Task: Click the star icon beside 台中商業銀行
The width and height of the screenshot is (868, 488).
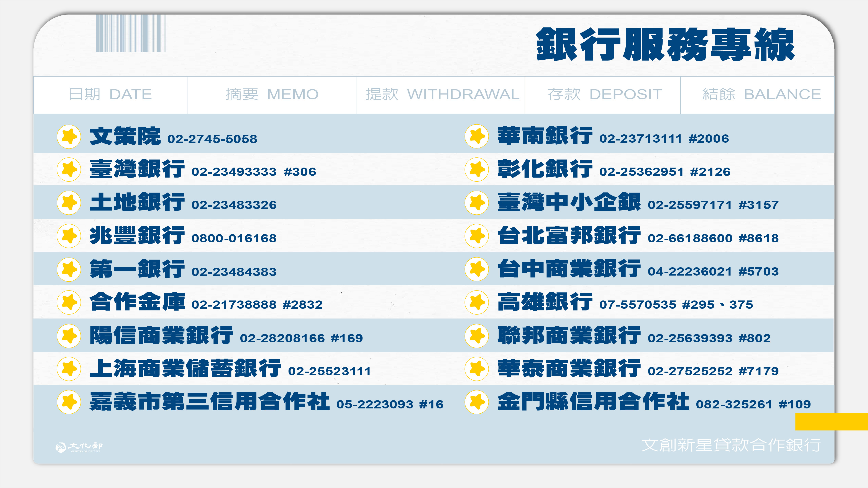Action: (477, 269)
